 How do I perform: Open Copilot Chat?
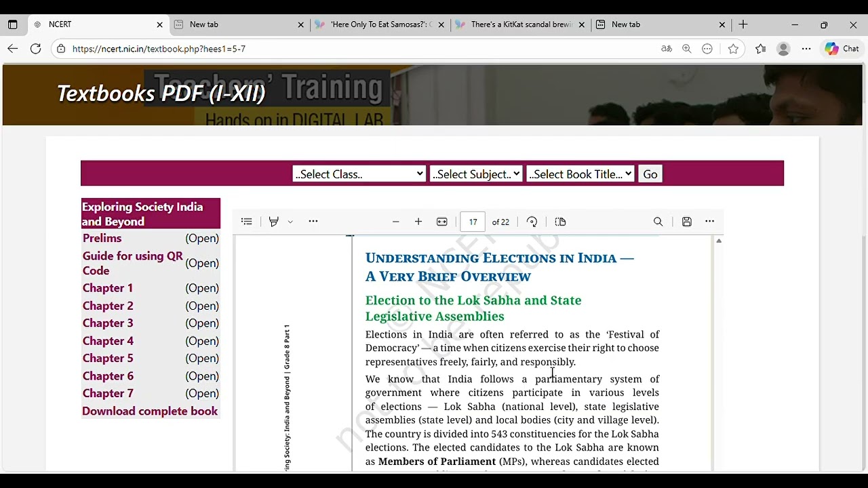[x=842, y=49]
